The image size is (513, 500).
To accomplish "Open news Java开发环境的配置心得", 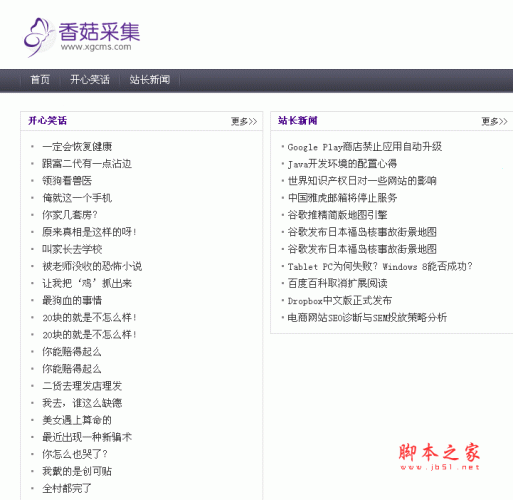I will point(342,164).
